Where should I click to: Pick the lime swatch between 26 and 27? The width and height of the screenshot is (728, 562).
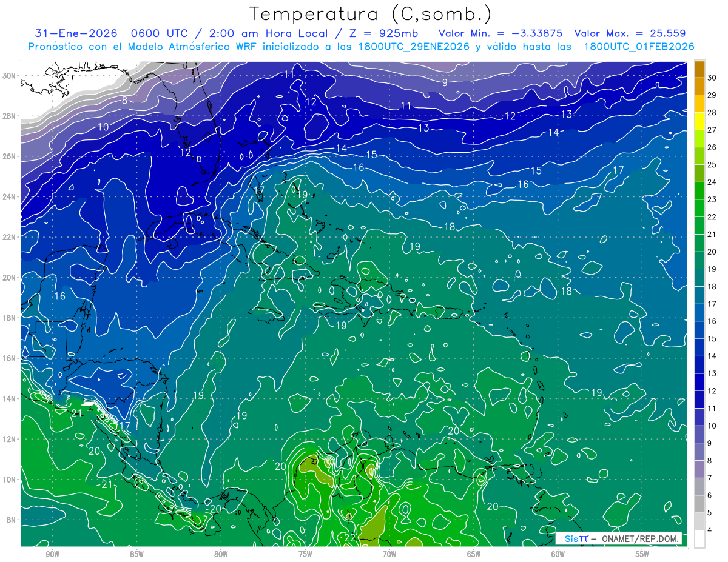tap(699, 139)
